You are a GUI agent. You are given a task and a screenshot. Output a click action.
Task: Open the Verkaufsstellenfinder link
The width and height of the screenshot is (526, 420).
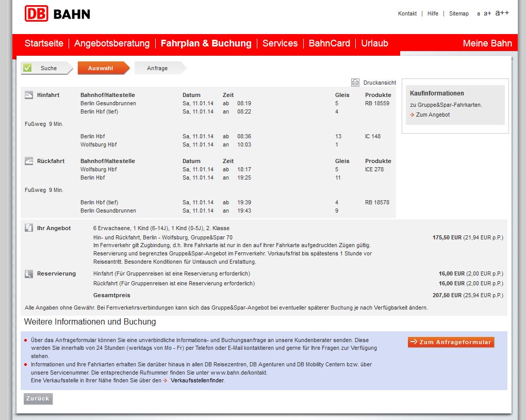click(x=198, y=381)
